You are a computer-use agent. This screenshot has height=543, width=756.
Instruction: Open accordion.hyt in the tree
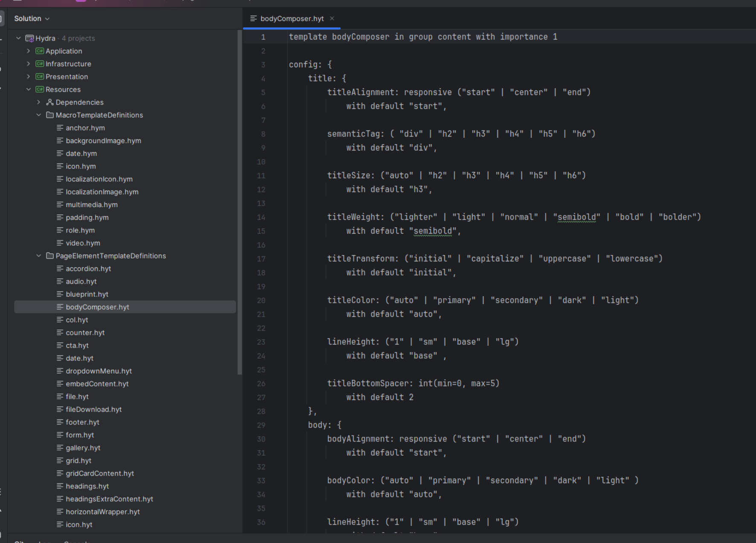coord(88,269)
